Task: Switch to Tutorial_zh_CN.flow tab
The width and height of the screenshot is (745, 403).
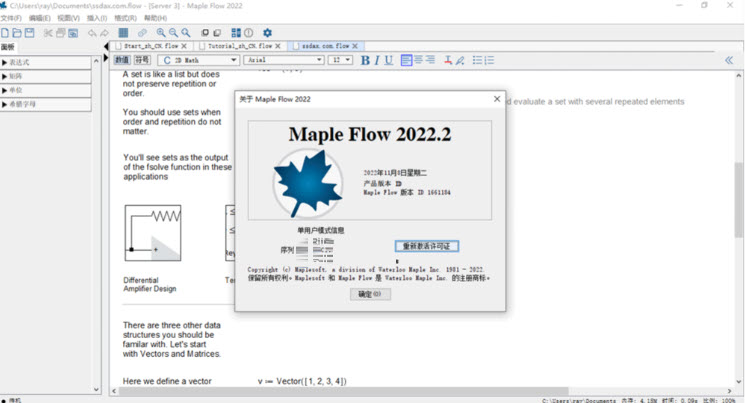Action: pyautogui.click(x=239, y=46)
